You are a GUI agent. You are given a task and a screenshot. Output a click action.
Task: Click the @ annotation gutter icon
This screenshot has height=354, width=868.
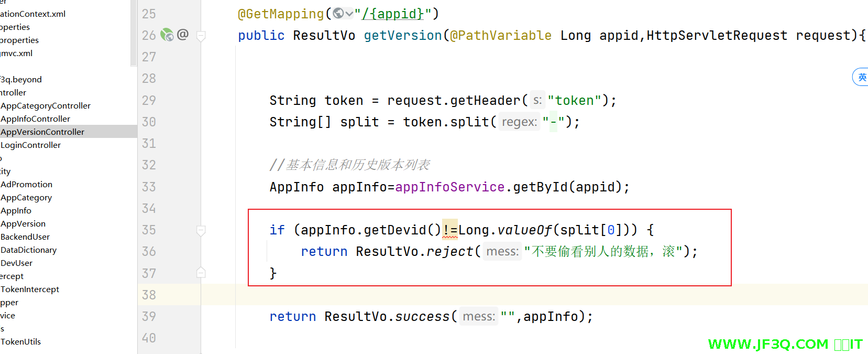[x=183, y=35]
